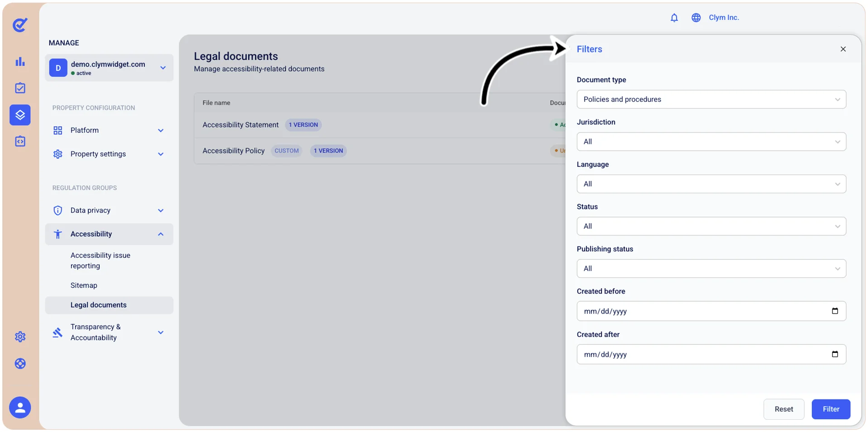Click the globe language icon
The height and width of the screenshot is (432, 868).
coord(696,18)
